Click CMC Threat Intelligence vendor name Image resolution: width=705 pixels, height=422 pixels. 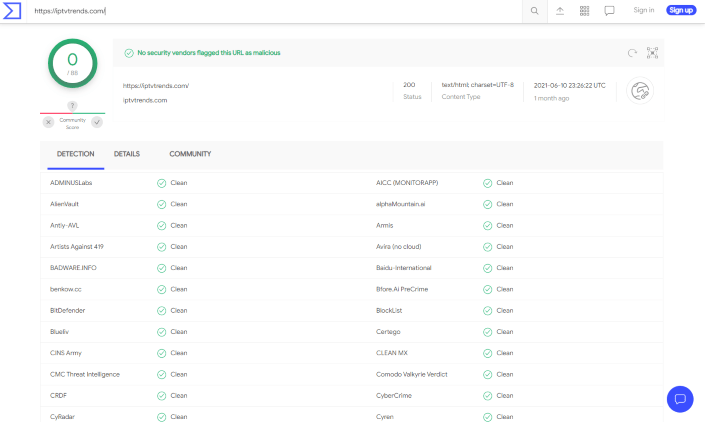85,374
